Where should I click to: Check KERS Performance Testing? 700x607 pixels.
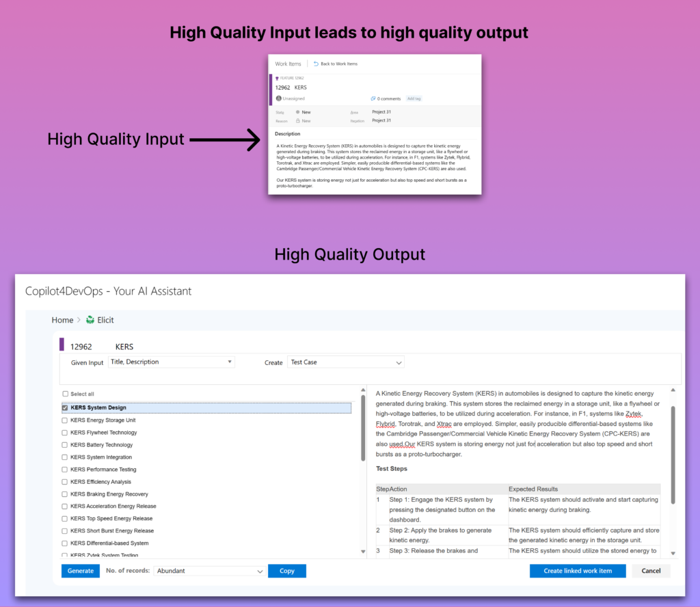point(65,470)
